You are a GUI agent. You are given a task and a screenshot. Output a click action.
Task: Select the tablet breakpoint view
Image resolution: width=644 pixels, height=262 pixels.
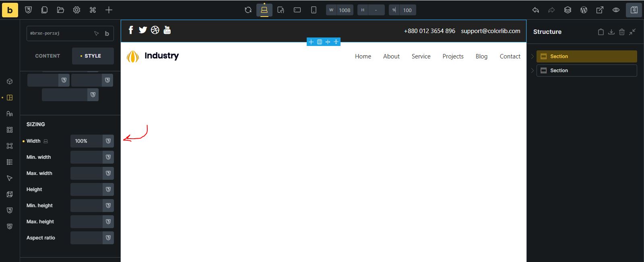281,10
